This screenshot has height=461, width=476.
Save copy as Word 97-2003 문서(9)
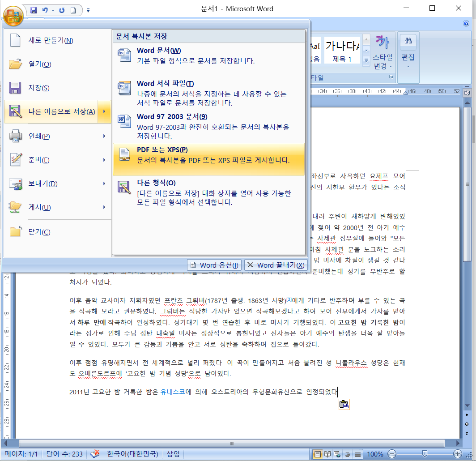coord(208,126)
